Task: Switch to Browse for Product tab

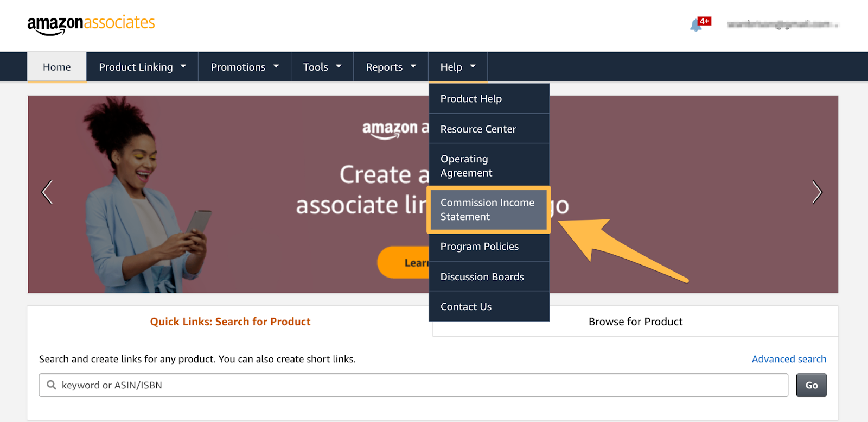Action: click(635, 322)
